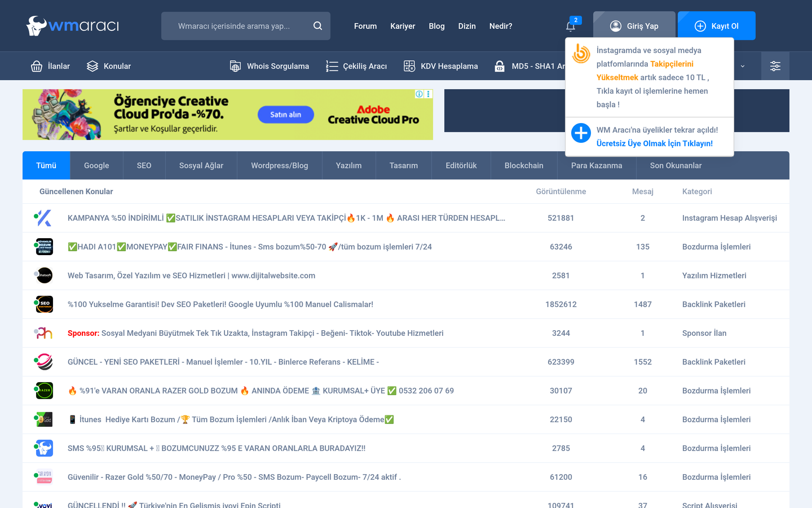Click avatar of Sponsor Sosyal Medyani topic
The image size is (812, 508).
click(43, 333)
